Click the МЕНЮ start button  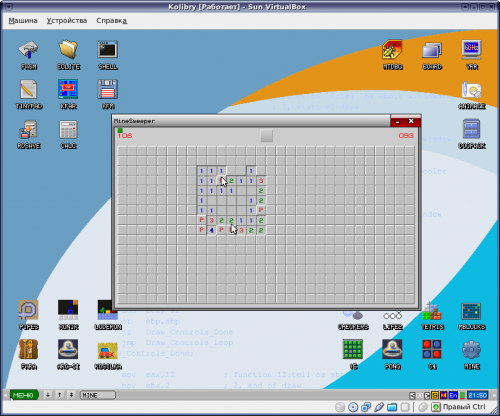coord(24,395)
